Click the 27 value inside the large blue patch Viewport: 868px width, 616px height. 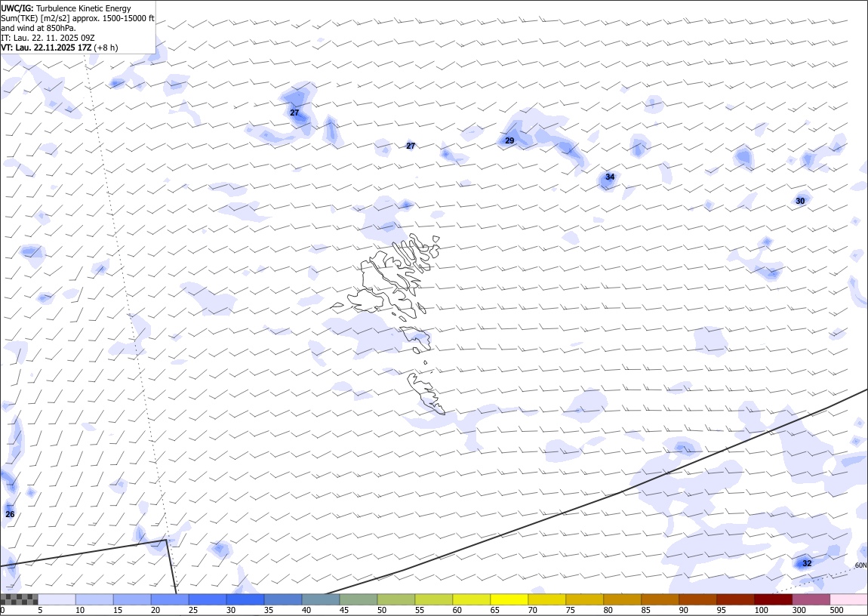coord(294,113)
